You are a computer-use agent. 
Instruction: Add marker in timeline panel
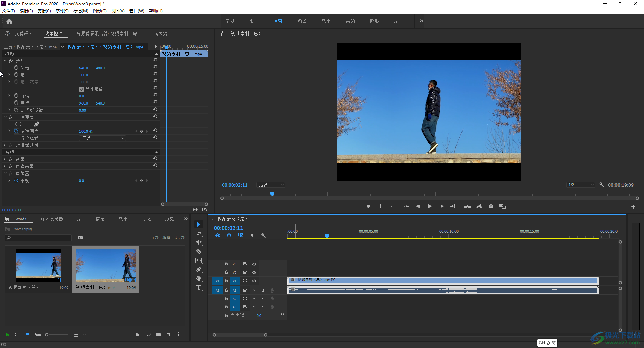(x=252, y=235)
